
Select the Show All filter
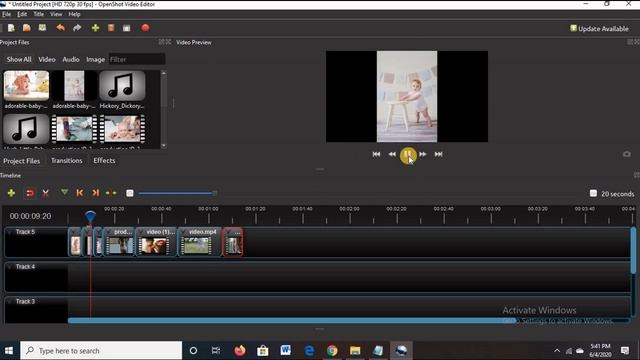(x=19, y=60)
